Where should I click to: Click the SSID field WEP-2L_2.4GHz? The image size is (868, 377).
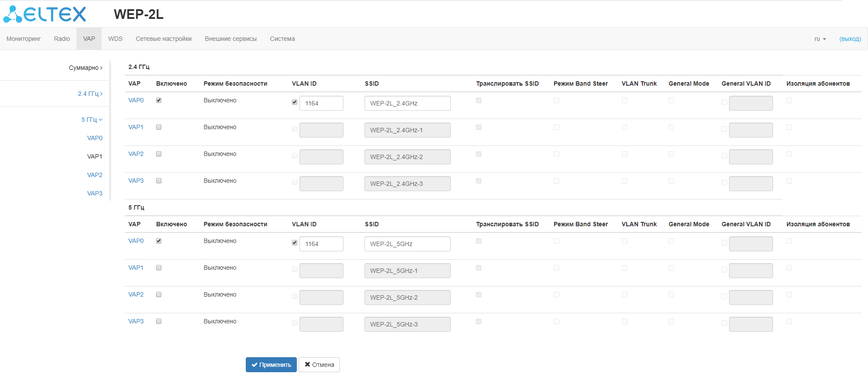tap(407, 103)
